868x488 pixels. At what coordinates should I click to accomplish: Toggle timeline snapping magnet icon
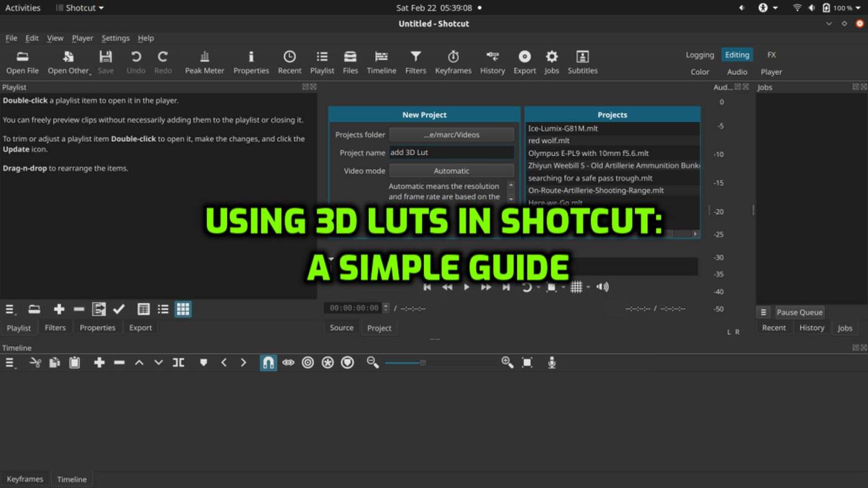click(268, 363)
